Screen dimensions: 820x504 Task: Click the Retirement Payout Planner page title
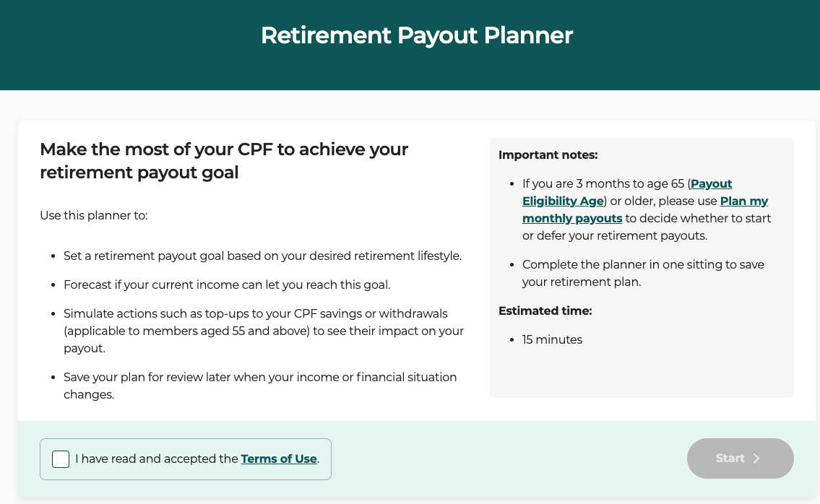[417, 35]
